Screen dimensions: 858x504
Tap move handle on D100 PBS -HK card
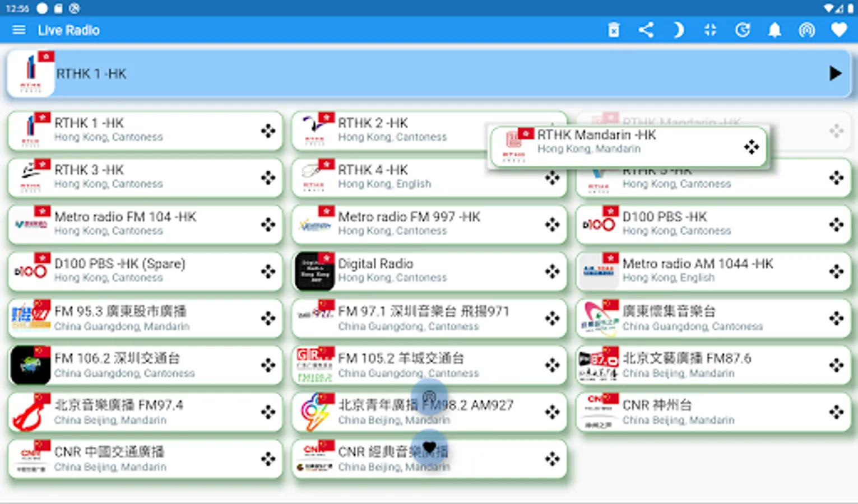coord(836,225)
